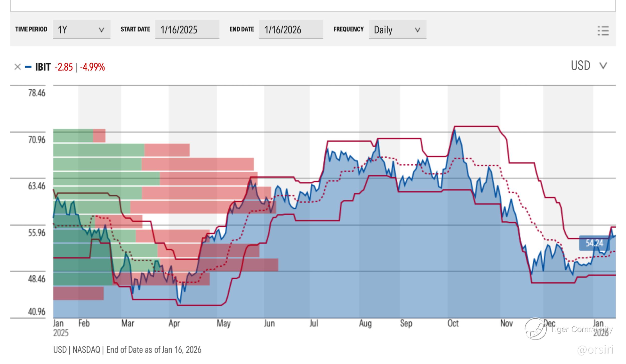This screenshot has height=364, width=626.
Task: Click the Time Period dropdown arrow
Action: click(x=101, y=30)
